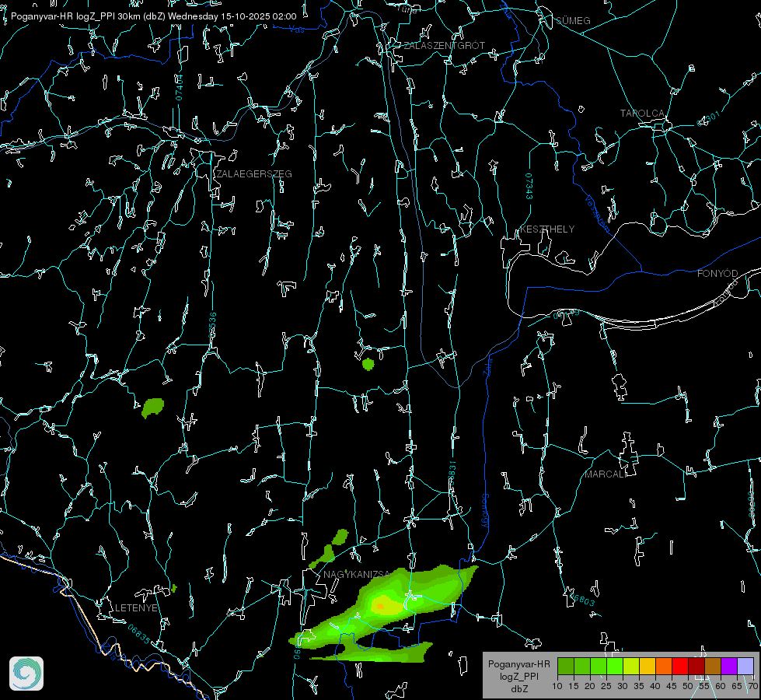The image size is (761, 700).
Task: Click the 07343 road number label
Action: (x=529, y=186)
